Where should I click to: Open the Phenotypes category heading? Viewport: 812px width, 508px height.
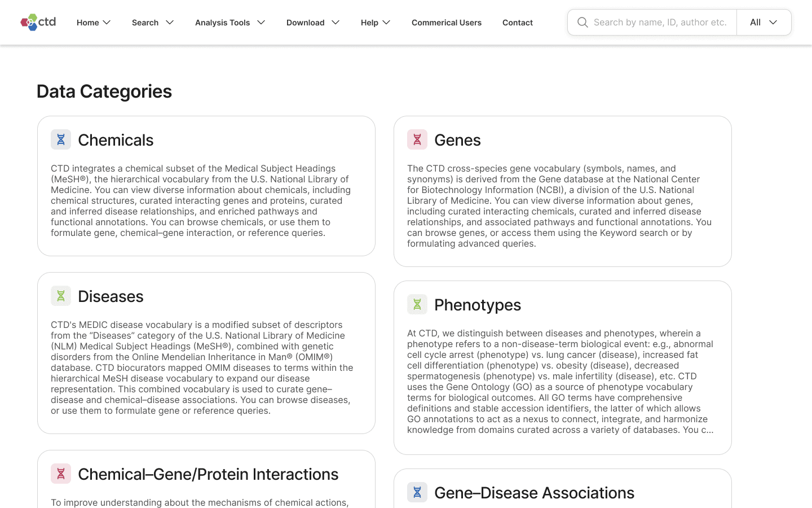point(478,305)
